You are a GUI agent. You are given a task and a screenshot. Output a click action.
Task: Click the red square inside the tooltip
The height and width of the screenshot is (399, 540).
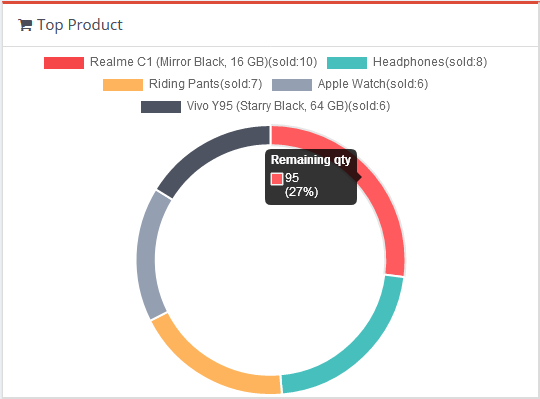(x=277, y=179)
